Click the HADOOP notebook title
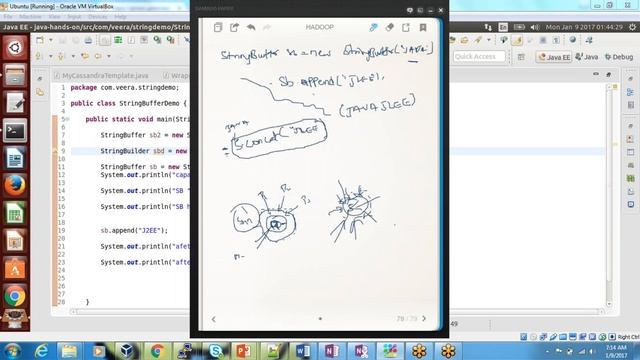The height and width of the screenshot is (360, 640). (320, 27)
